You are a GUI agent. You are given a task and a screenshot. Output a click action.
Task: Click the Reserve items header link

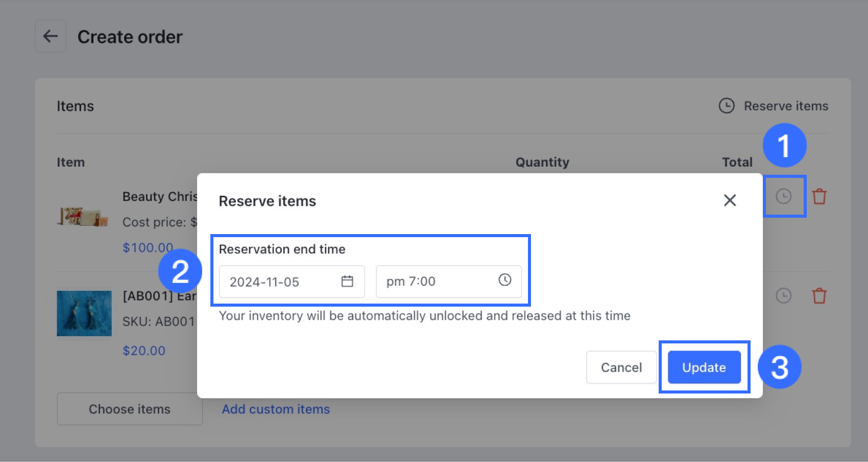pos(785,106)
